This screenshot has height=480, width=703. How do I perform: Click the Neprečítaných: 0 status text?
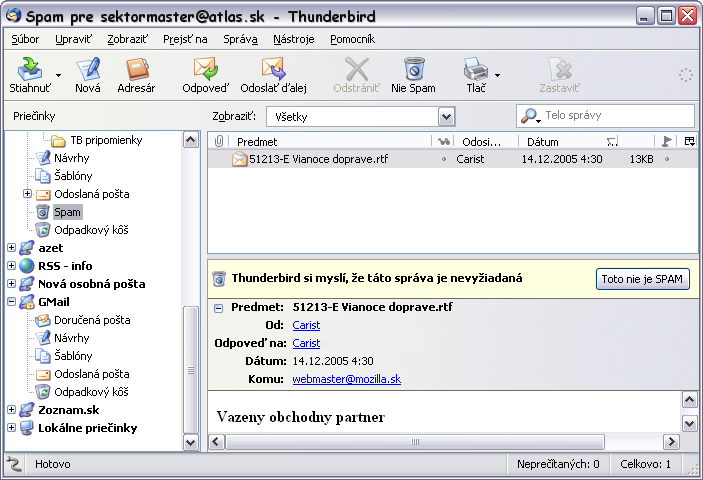click(x=558, y=464)
